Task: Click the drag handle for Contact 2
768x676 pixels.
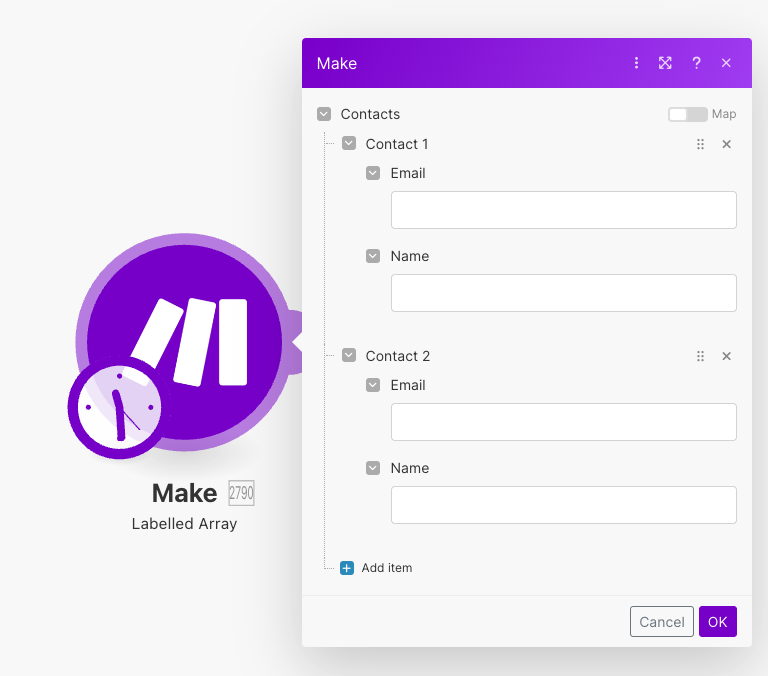Action: pos(700,356)
